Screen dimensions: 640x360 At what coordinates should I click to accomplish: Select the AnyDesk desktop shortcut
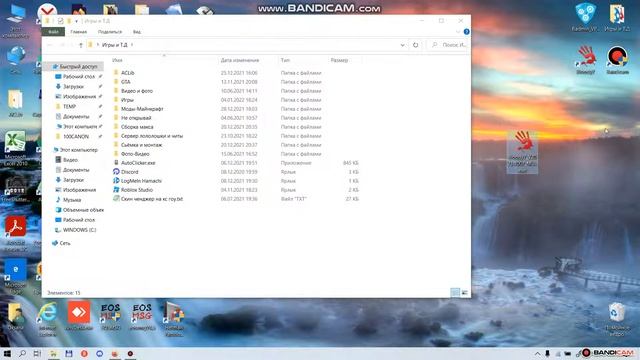79,316
